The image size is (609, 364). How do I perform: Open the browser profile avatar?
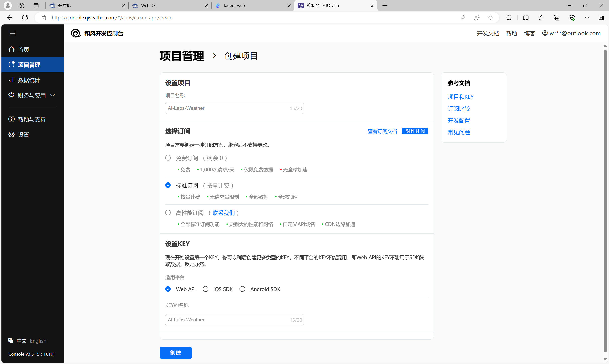coord(8,5)
